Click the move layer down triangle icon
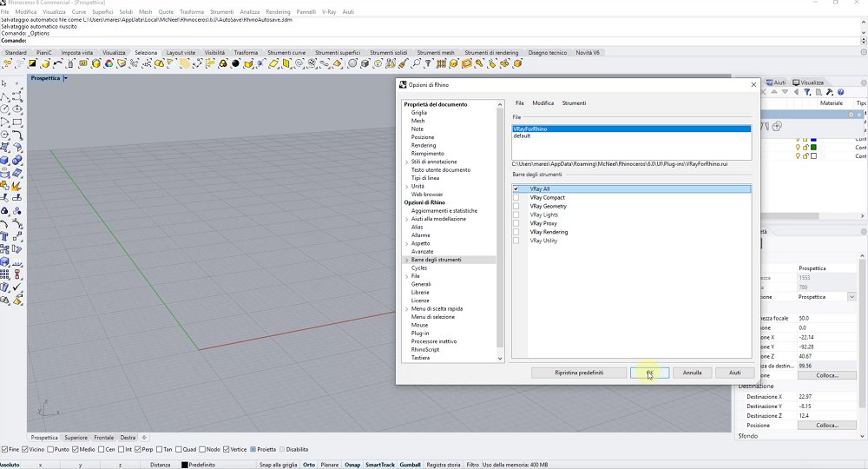Screen dimensions: 868x469 click(x=785, y=92)
